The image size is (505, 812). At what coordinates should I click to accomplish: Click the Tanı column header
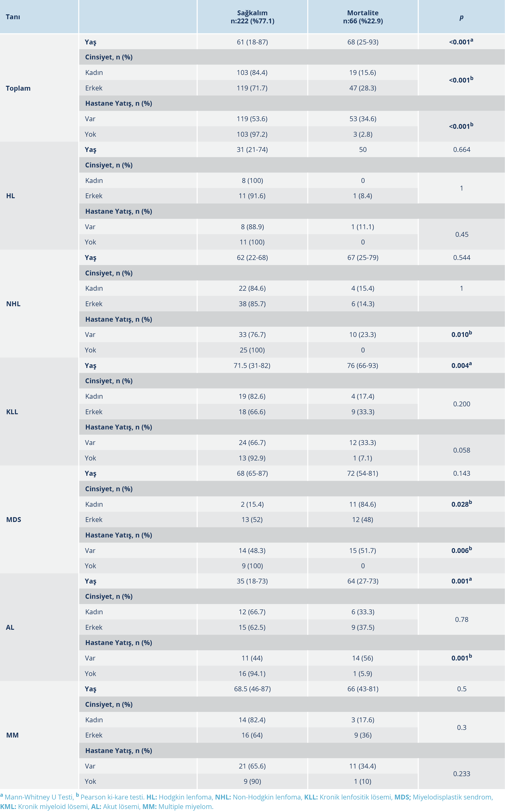(x=13, y=17)
